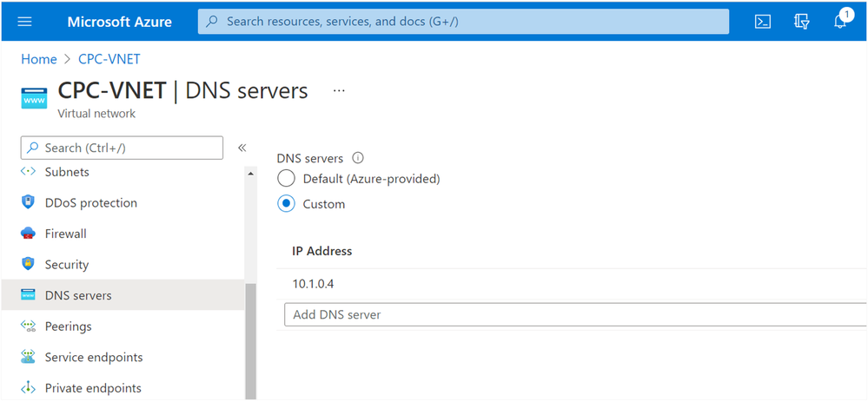This screenshot has width=868, height=402.
Task: Open the ellipsis more options next to the title
Action: pyautogui.click(x=339, y=90)
